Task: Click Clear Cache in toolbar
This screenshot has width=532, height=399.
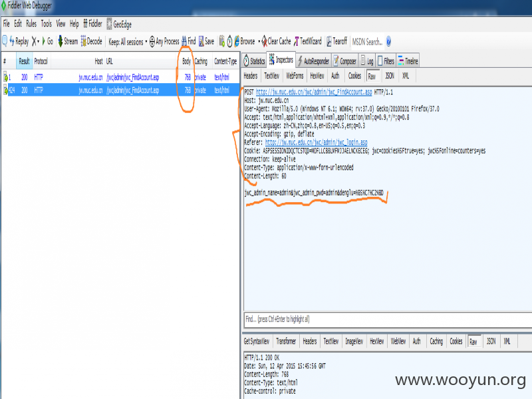Action: point(276,41)
